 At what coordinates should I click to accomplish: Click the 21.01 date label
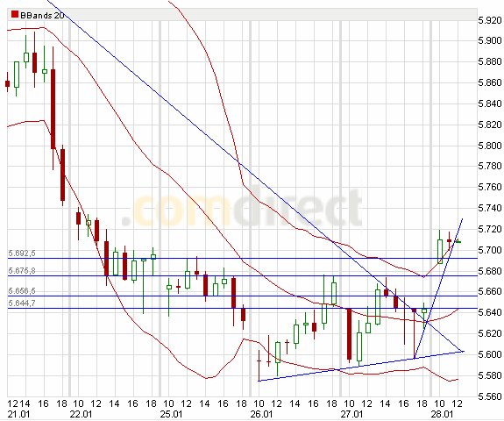(x=18, y=414)
